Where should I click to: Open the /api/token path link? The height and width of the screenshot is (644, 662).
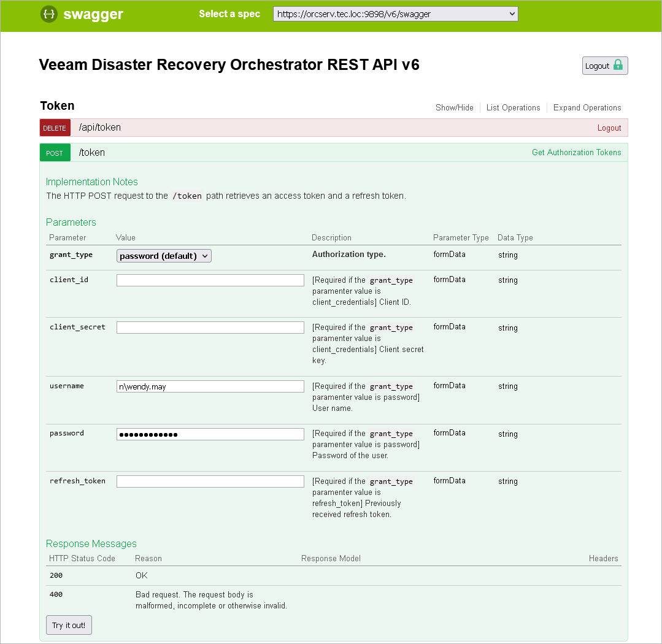click(99, 128)
